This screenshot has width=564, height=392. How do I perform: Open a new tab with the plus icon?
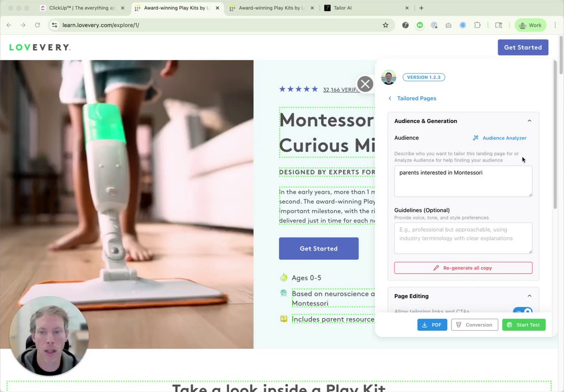coord(421,8)
